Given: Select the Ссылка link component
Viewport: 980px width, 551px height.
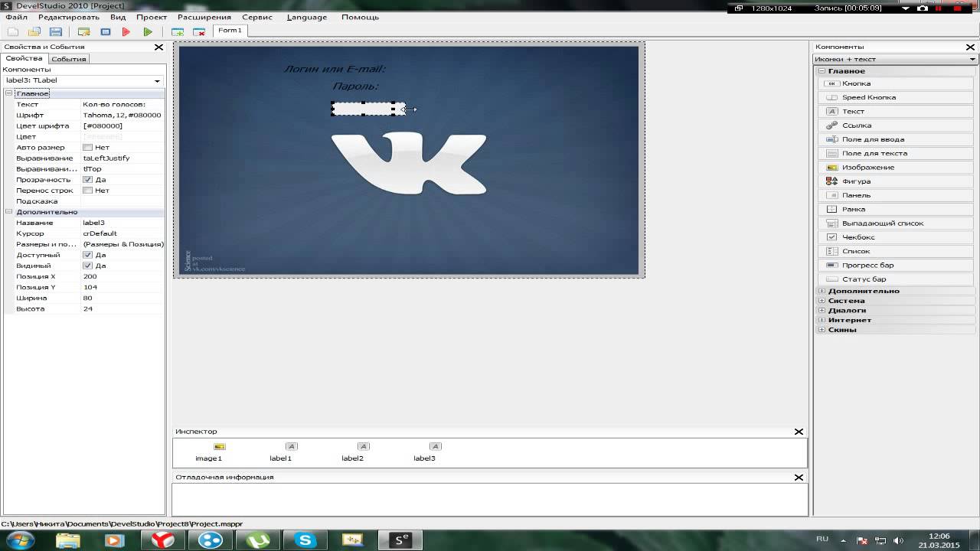Looking at the screenshot, I should tap(897, 125).
